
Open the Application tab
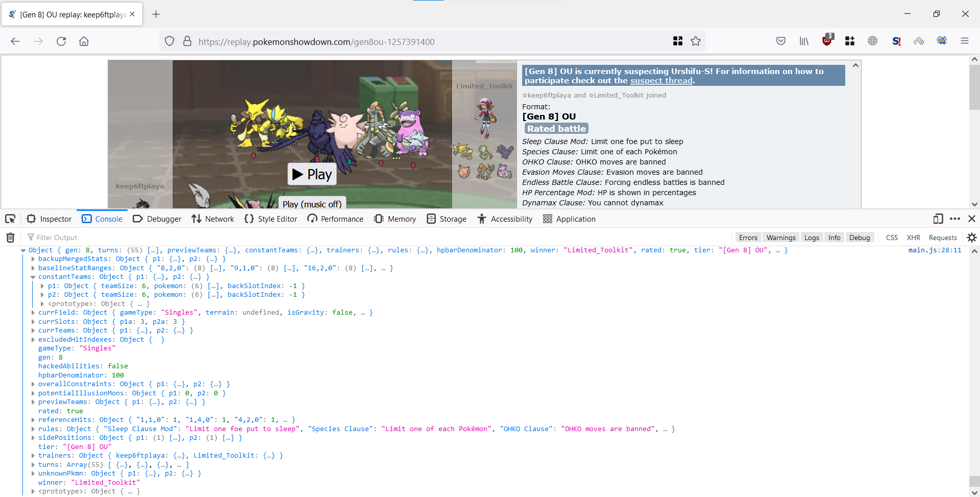point(569,219)
